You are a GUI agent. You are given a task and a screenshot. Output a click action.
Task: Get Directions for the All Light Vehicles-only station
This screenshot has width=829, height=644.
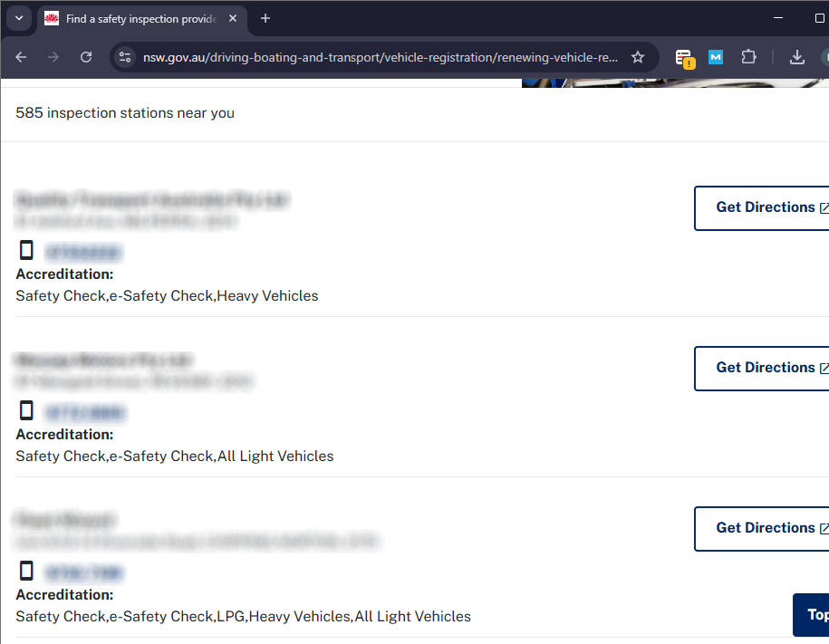pos(766,368)
